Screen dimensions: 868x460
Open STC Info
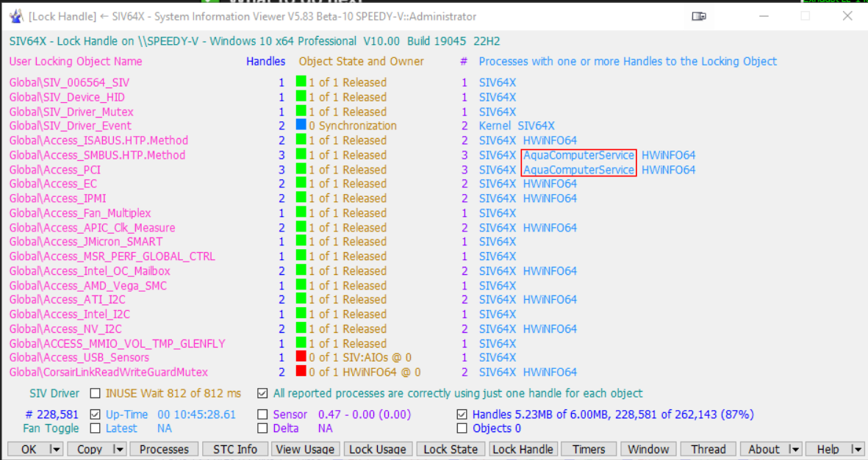235,450
